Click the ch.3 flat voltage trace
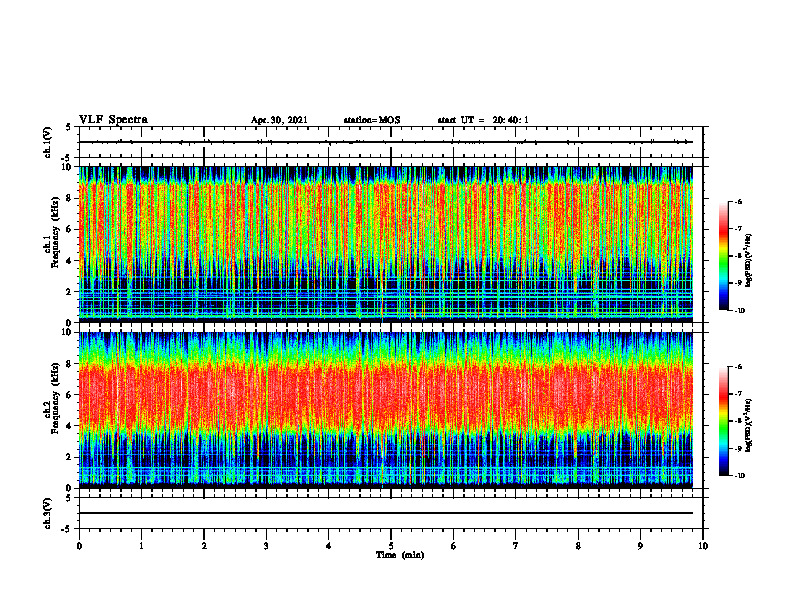The height and width of the screenshot is (612, 792). point(385,513)
